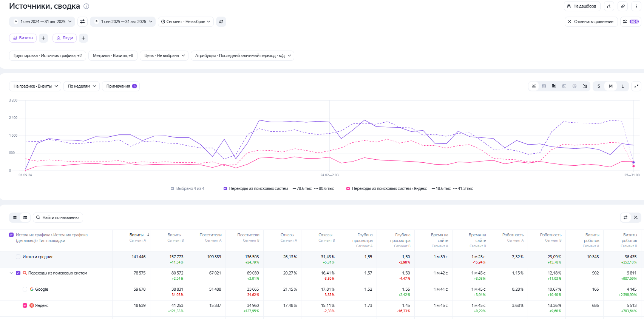Switch table to tree list view
644x319 pixels.
coord(25,217)
